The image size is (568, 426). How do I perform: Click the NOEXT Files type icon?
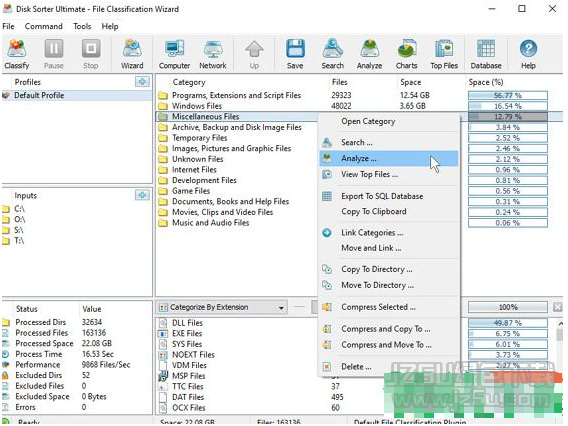point(163,355)
